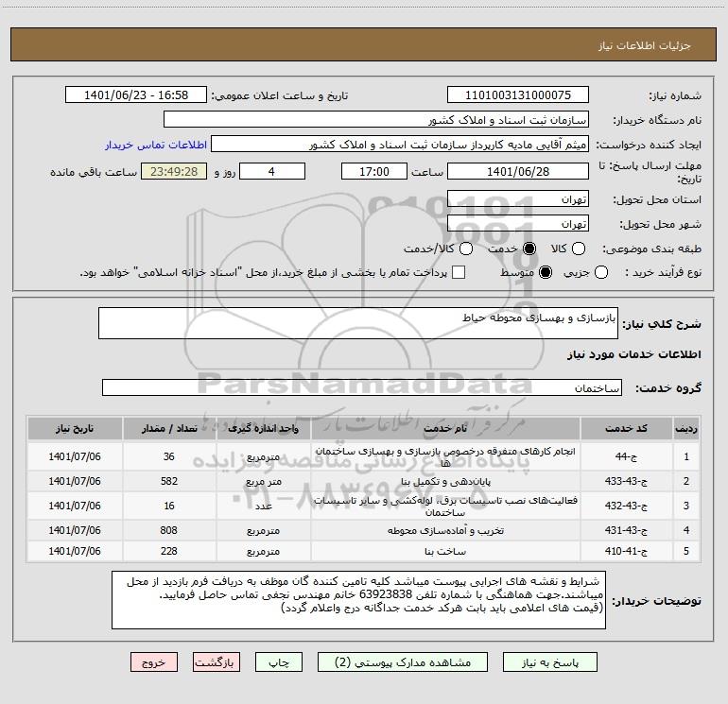Screen dimensions: 728x704
Task: Click service name تخریب و آماده‌سازی محوطه
Action: tap(445, 530)
